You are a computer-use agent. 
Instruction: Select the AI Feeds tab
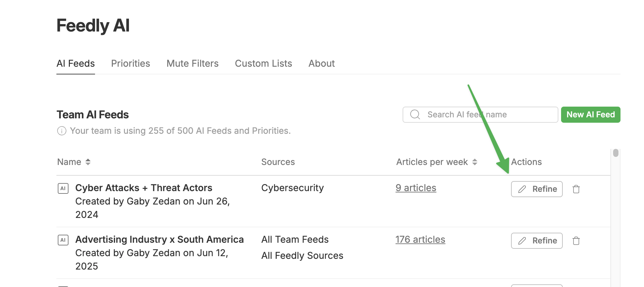click(76, 63)
